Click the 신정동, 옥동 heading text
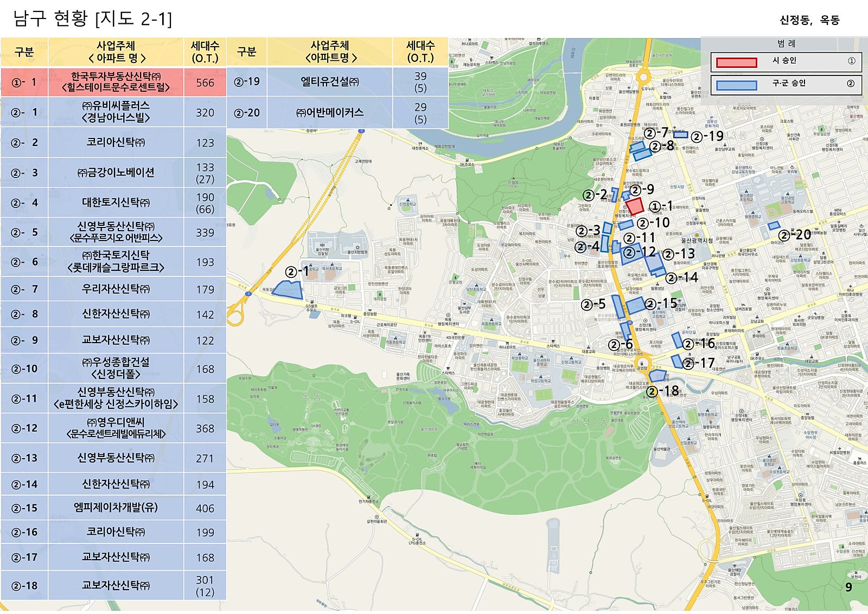Screen dimensions: 868x614 [x=809, y=20]
